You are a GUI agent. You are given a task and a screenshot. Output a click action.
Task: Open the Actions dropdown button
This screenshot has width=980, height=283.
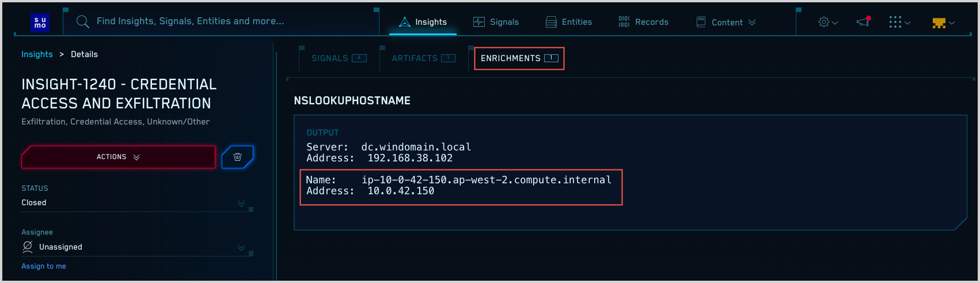point(118,157)
